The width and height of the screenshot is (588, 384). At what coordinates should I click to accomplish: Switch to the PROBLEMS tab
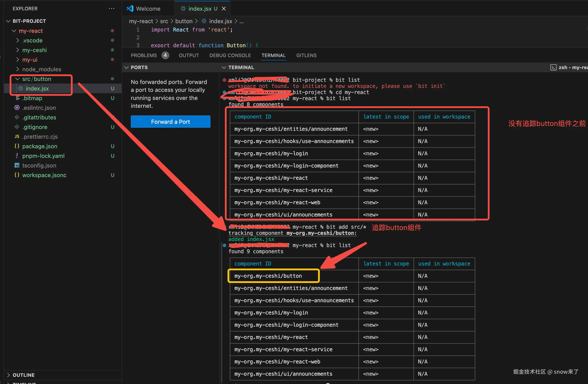point(143,55)
